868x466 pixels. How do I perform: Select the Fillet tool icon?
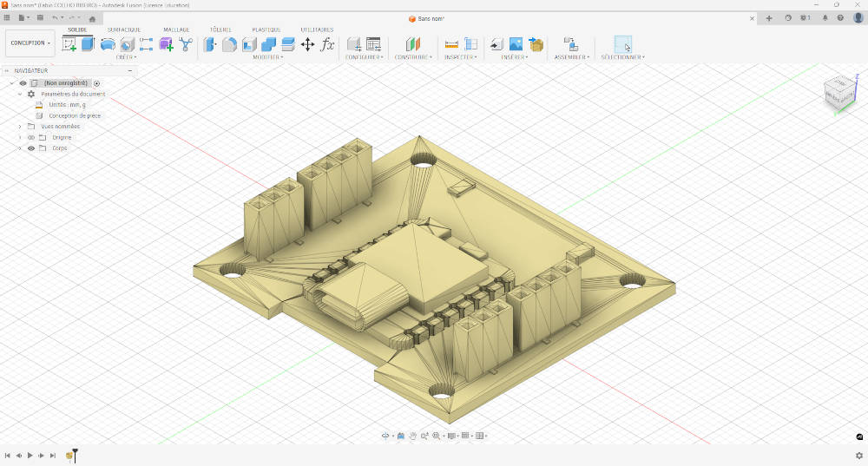coord(229,44)
